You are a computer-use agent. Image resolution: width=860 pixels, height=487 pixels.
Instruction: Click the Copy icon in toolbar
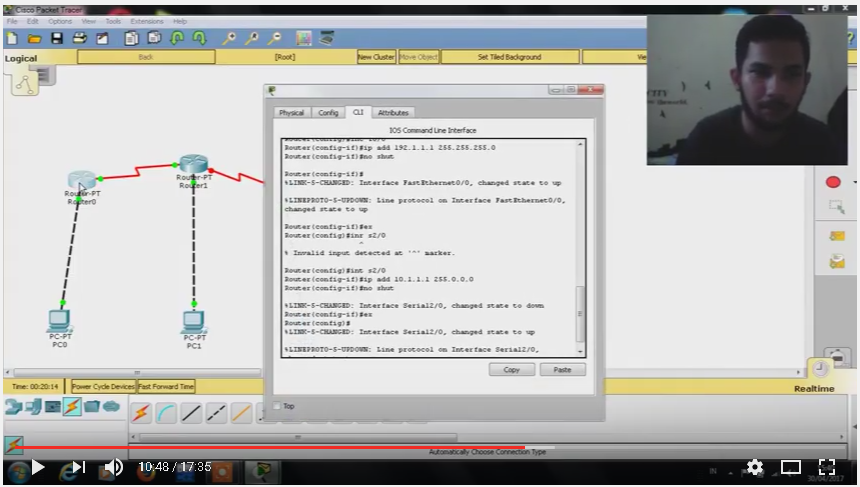[x=131, y=38]
